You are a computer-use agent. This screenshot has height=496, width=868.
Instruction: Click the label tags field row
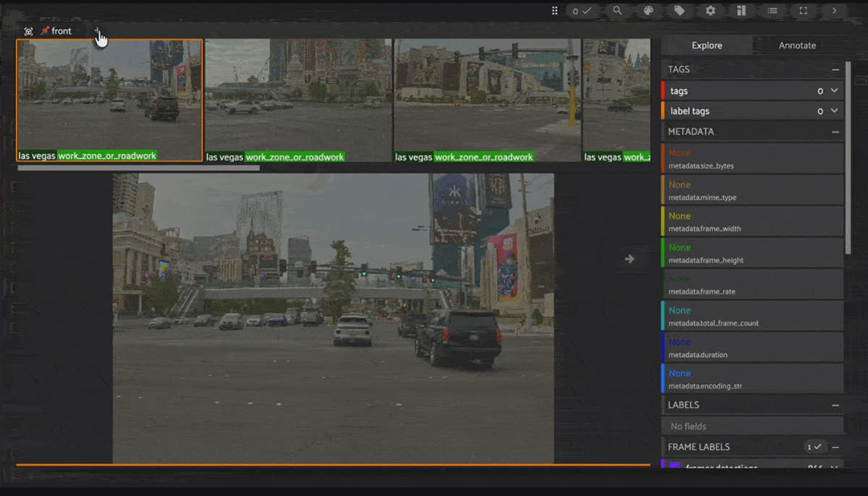click(x=752, y=111)
